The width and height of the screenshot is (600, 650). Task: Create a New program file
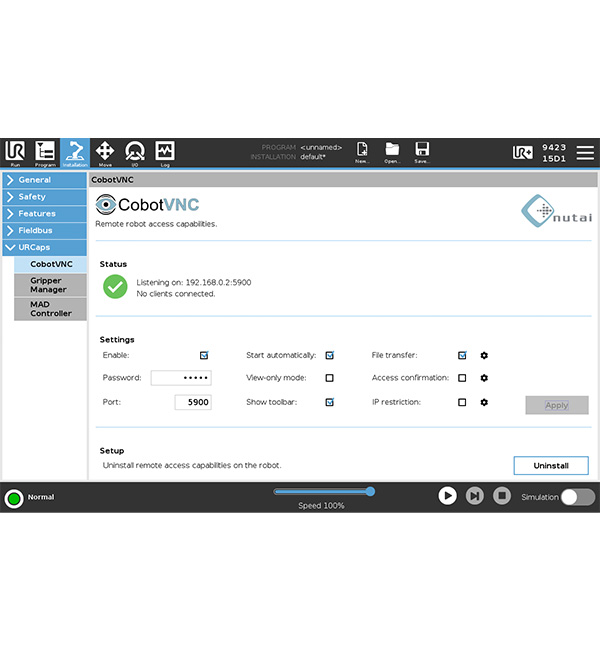(x=362, y=152)
